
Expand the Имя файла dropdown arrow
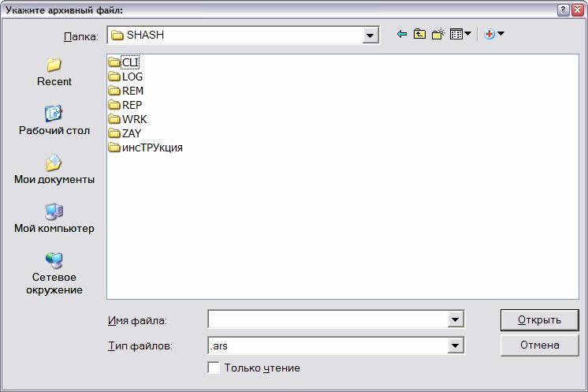click(456, 319)
